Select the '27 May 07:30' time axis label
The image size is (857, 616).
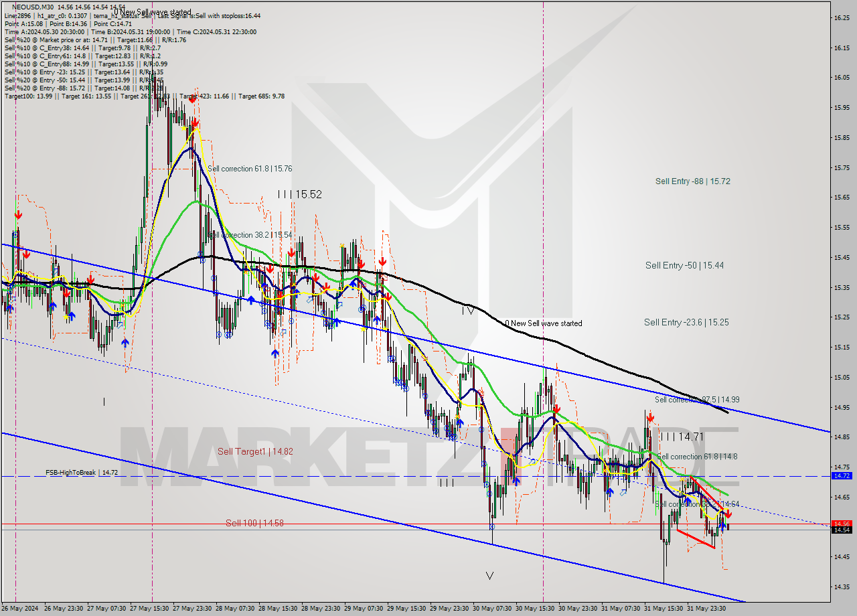click(x=107, y=609)
